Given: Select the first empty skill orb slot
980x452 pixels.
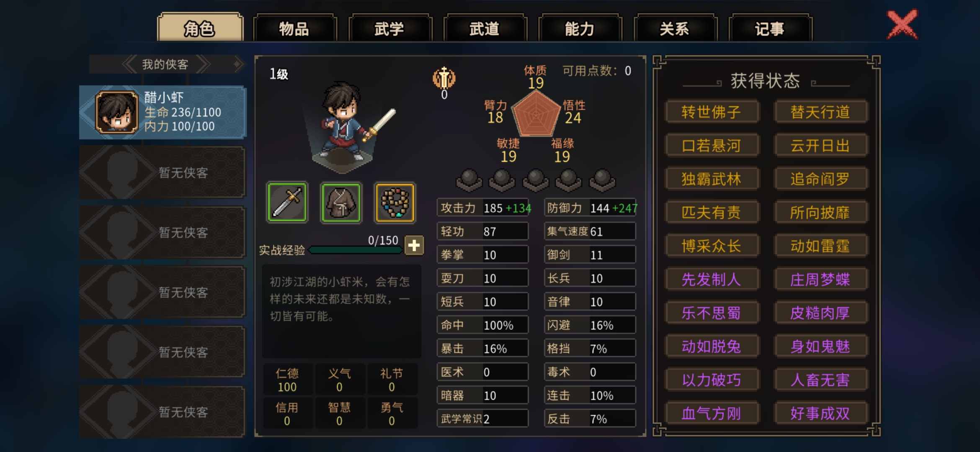Looking at the screenshot, I should (469, 180).
